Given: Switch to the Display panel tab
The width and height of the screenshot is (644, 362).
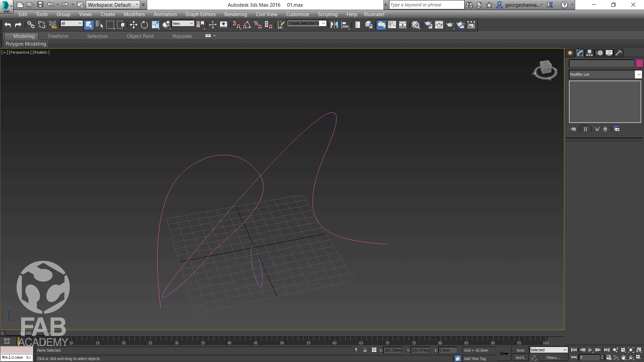Looking at the screenshot, I should (609, 53).
